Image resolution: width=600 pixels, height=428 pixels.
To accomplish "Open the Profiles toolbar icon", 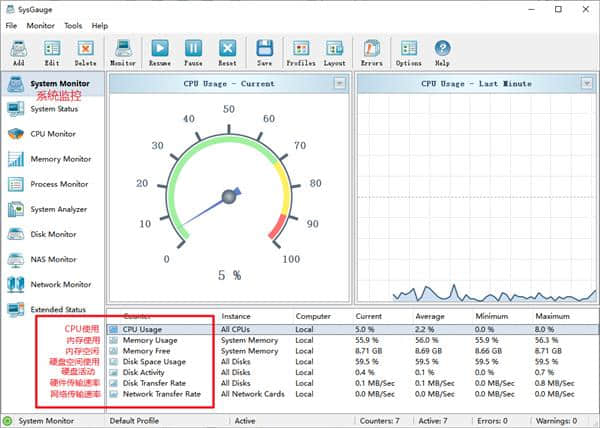I will [301, 51].
